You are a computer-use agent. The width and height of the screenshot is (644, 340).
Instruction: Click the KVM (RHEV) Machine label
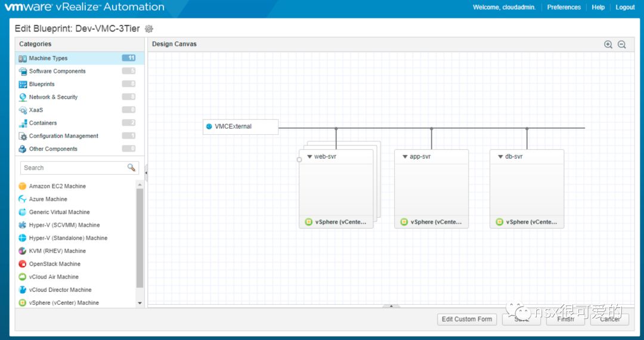pyautogui.click(x=57, y=251)
